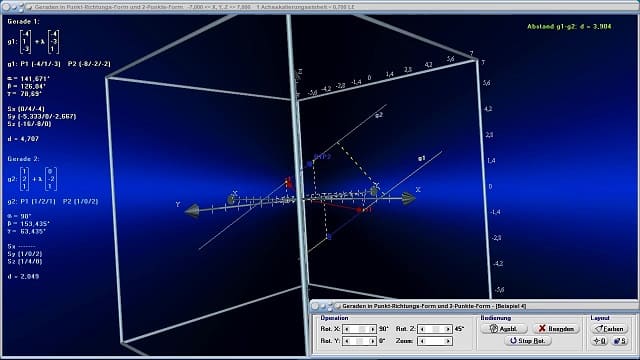Click the Rot. Y slider thumb
Screen dimensions: 640x360
coord(360,341)
